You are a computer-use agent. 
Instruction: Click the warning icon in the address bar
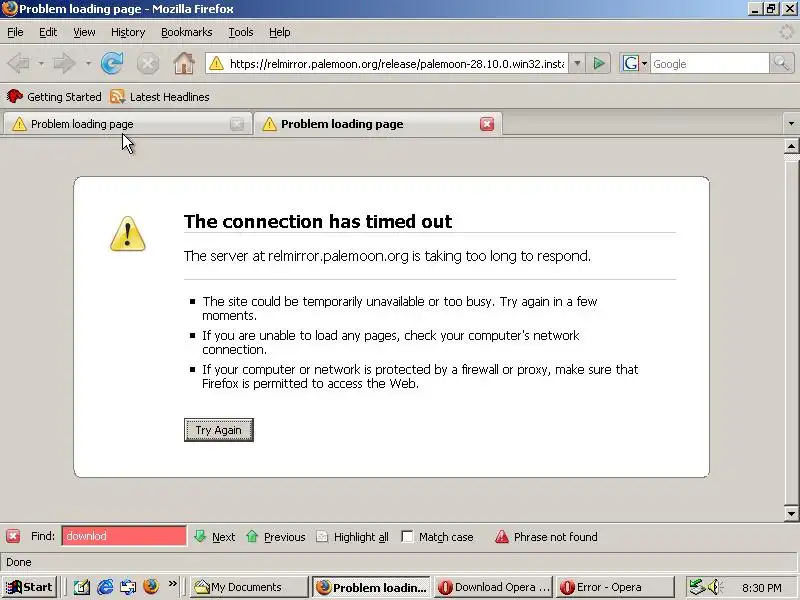pyautogui.click(x=216, y=64)
